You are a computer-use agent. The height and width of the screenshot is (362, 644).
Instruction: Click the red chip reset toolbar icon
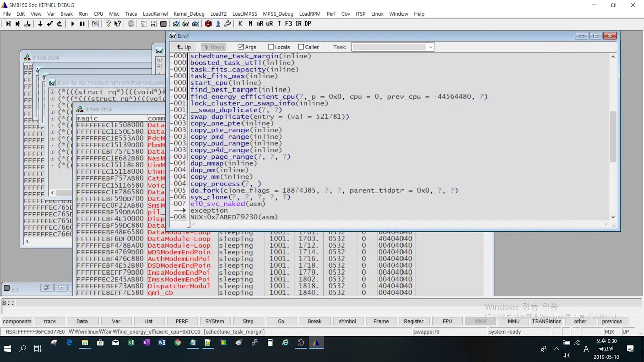pyautogui.click(x=208, y=24)
